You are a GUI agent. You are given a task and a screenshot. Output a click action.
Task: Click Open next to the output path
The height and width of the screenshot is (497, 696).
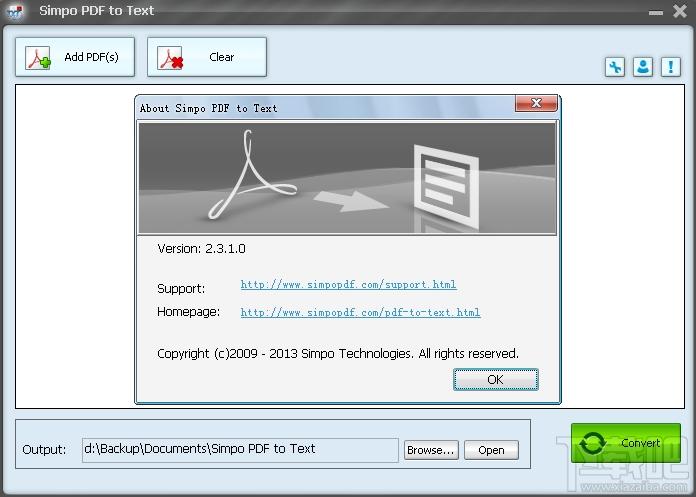point(491,450)
